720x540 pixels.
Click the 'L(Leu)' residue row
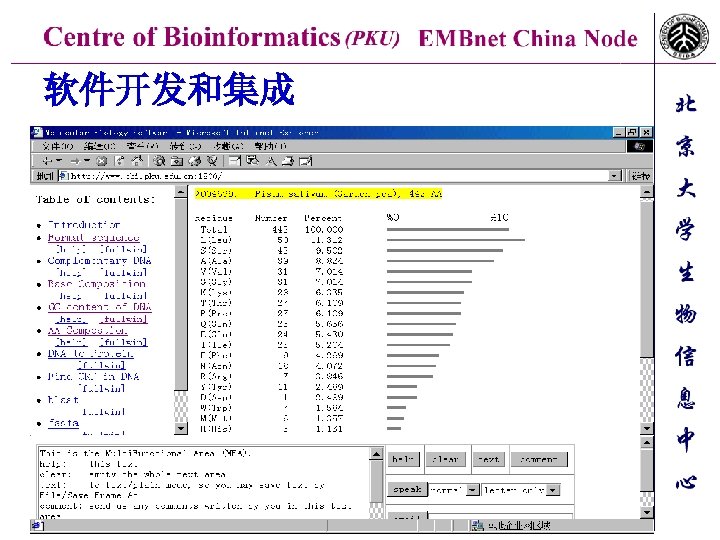click(271, 240)
